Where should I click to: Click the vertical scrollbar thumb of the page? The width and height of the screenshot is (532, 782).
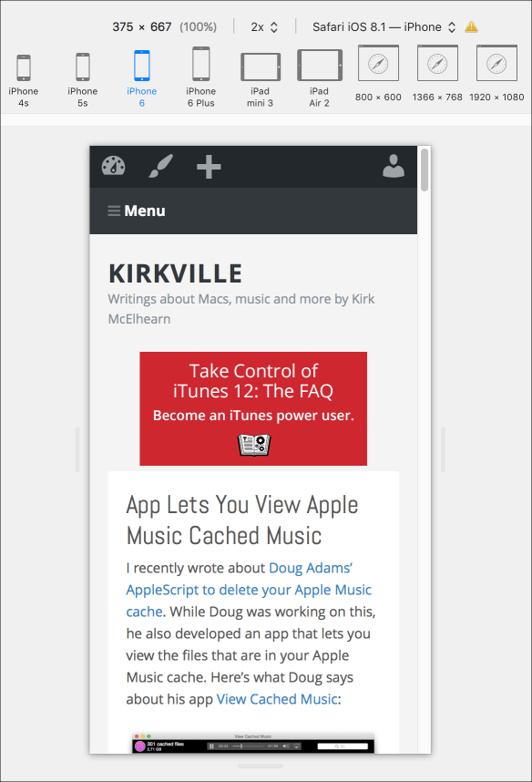(425, 170)
